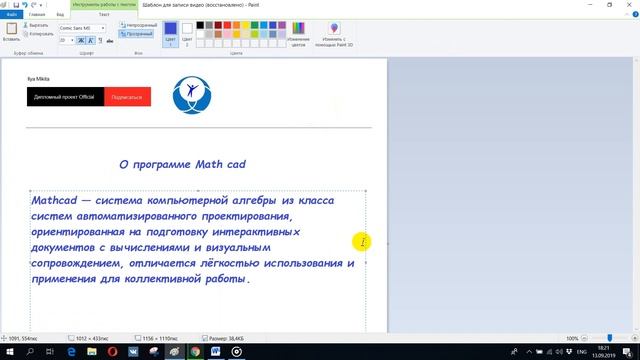Screen dimensions: 640x360
Task: Click the vertical scrollbar of Paint
Action: tap(636, 194)
